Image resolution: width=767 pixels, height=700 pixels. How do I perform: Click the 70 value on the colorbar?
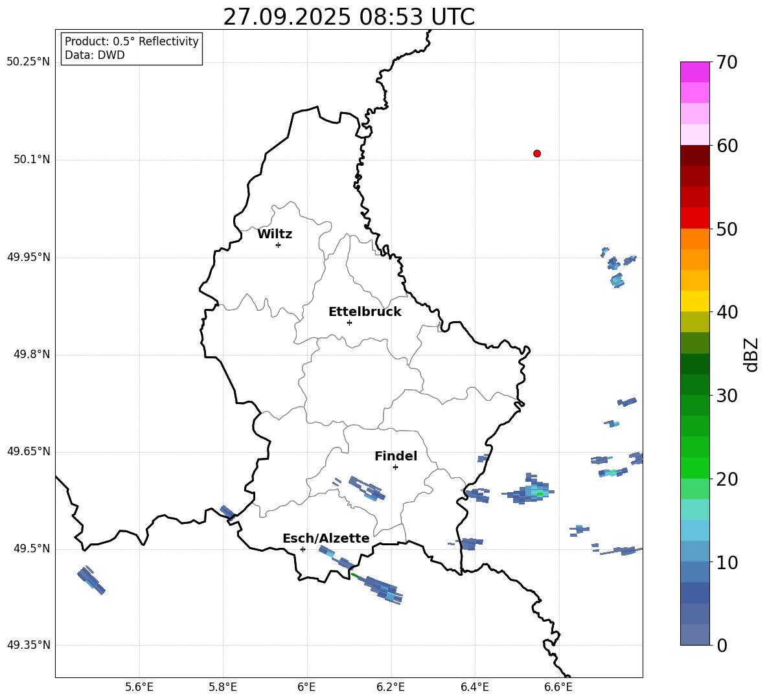click(727, 63)
